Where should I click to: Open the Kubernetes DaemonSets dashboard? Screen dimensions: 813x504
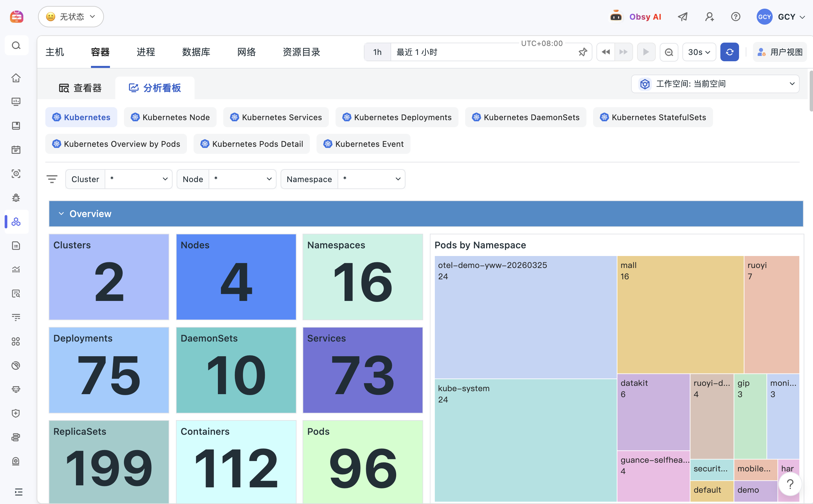(x=525, y=117)
